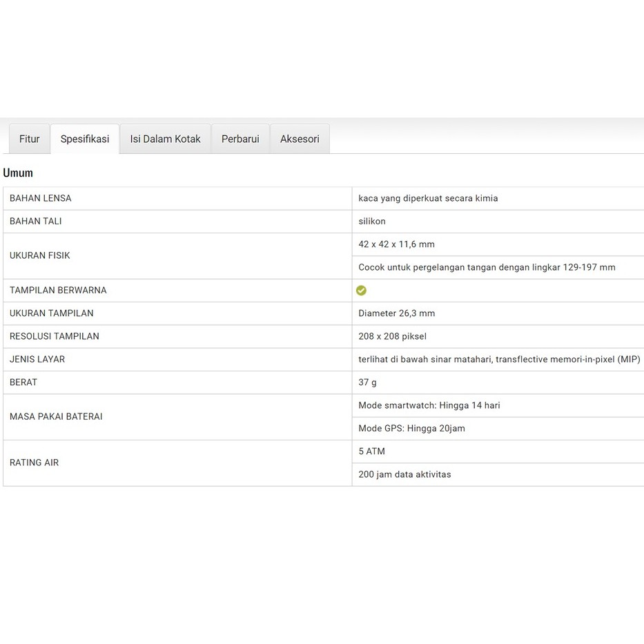
Task: Click the 42 x 42 x 11,6 mm value
Action: (x=396, y=244)
